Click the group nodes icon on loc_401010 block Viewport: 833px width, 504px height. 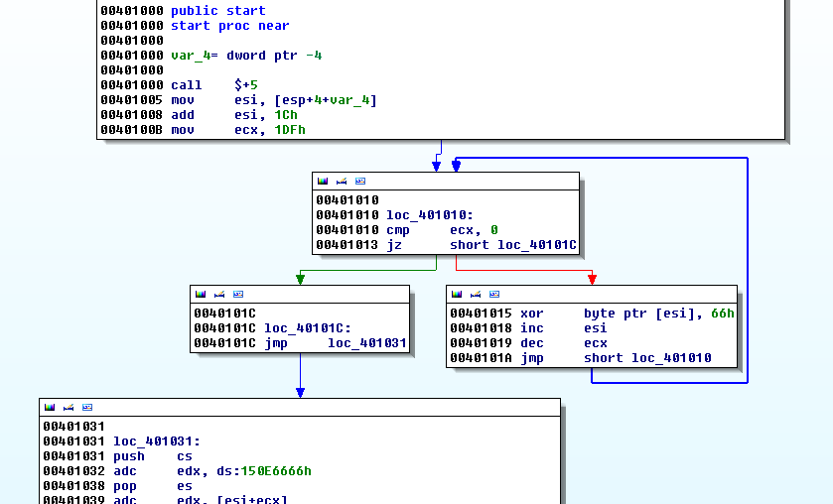click(x=359, y=182)
